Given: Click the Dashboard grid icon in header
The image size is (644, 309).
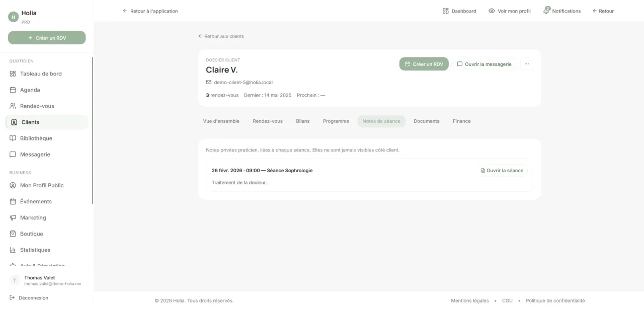Looking at the screenshot, I should (446, 11).
